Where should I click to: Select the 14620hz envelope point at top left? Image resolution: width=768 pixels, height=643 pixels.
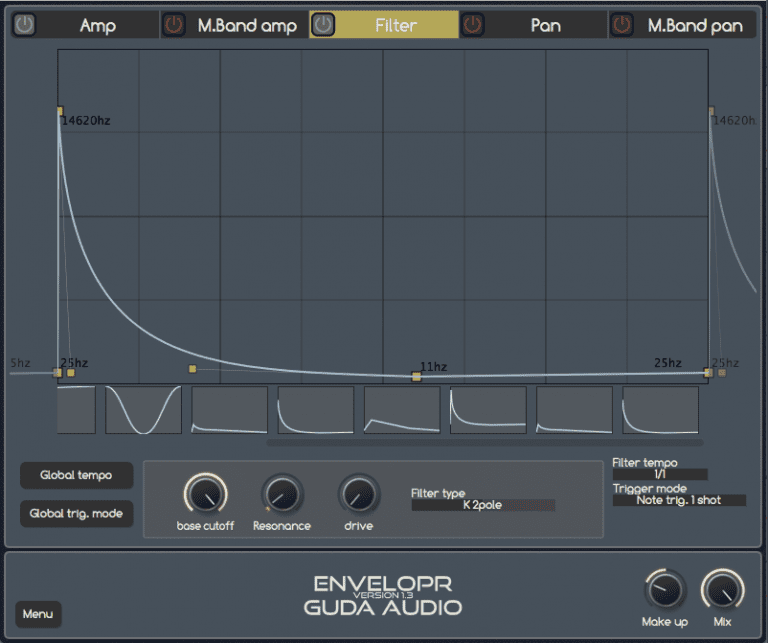(60, 111)
